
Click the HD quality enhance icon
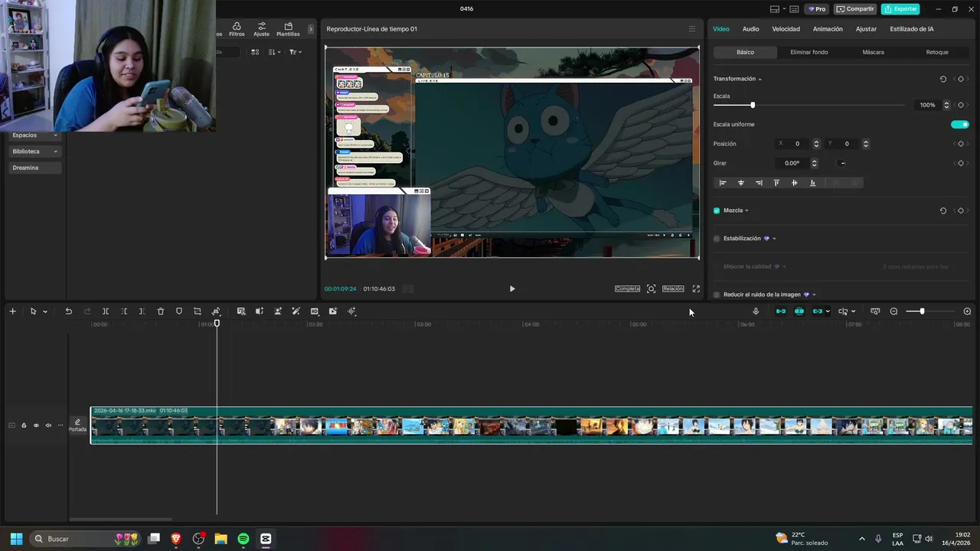coord(315,311)
